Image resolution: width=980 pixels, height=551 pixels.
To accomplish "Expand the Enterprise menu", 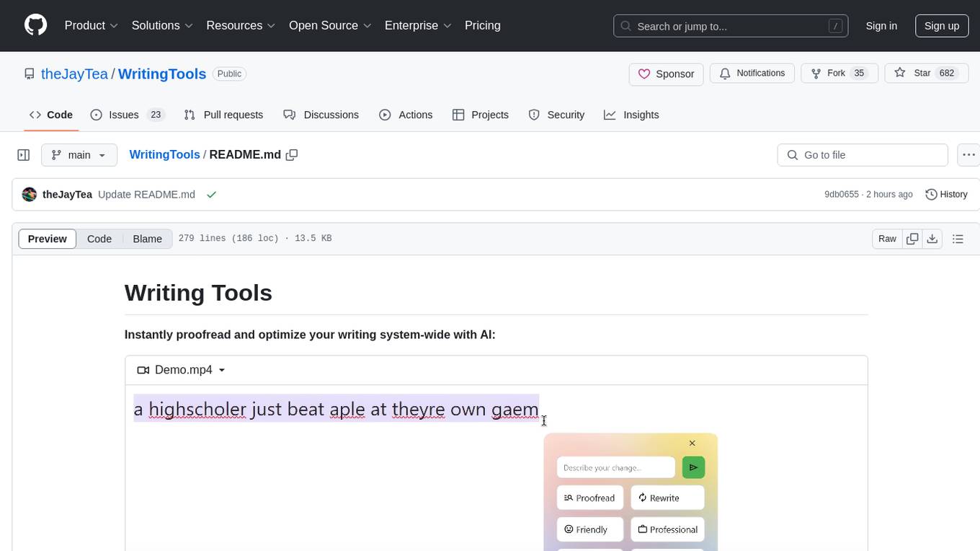I will tap(418, 25).
